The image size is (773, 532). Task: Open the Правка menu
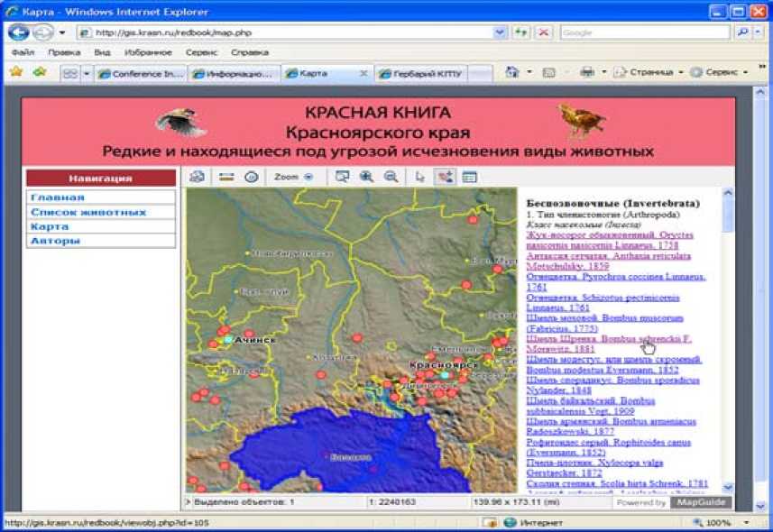click(64, 52)
